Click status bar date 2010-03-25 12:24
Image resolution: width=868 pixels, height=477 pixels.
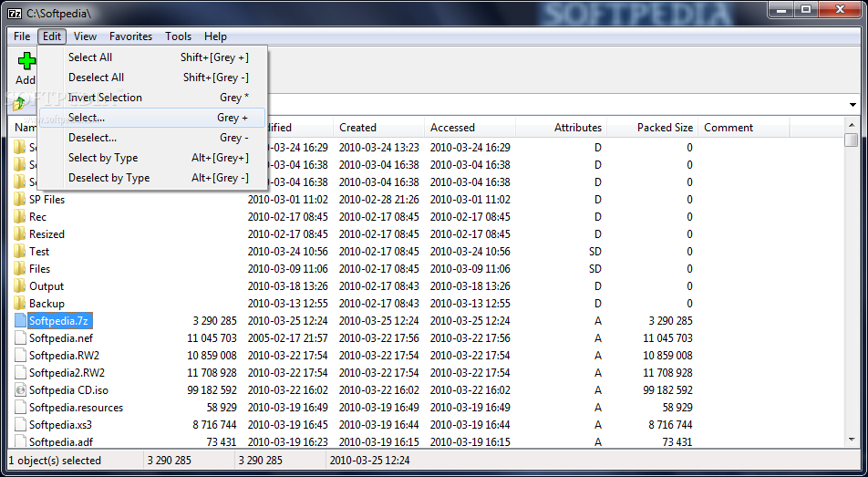(370, 461)
